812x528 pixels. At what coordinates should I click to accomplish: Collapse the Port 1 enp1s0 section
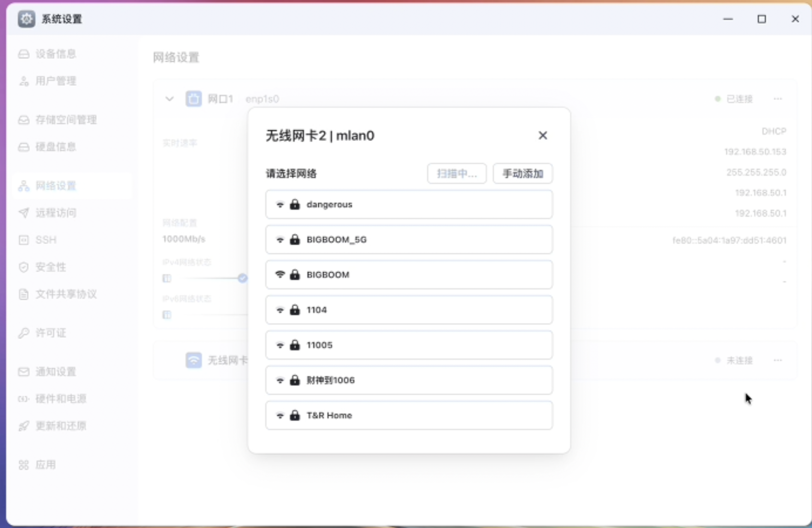(x=169, y=99)
